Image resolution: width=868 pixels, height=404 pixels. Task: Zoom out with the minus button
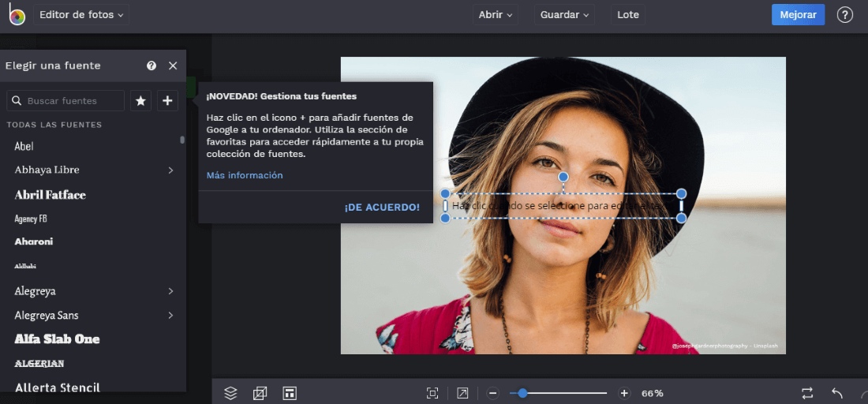click(x=492, y=394)
